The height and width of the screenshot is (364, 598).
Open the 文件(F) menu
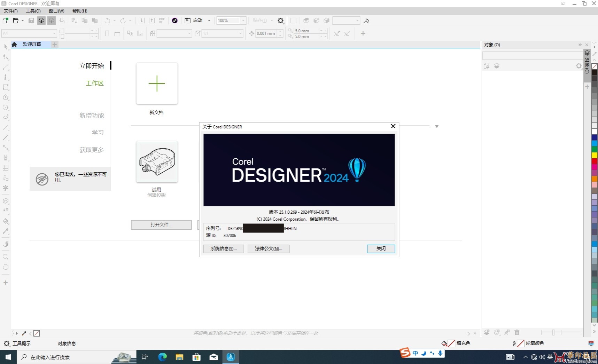11,11
